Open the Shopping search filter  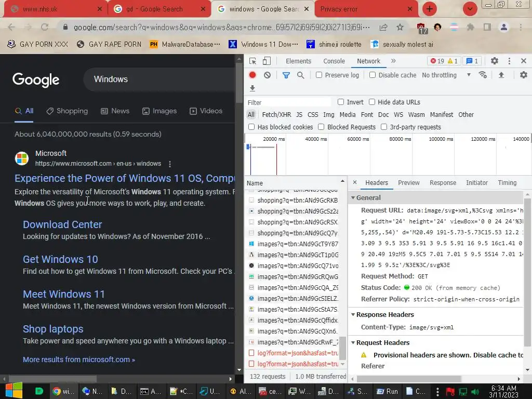(67, 111)
